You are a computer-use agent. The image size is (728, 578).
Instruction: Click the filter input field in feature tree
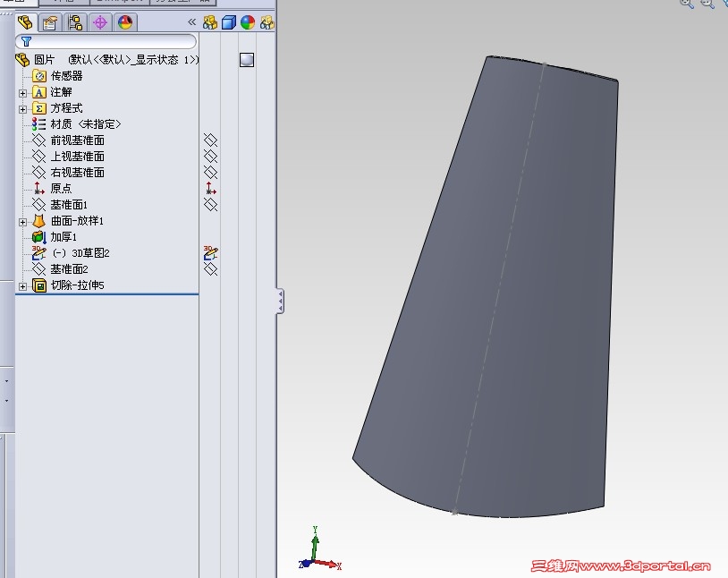pos(106,42)
